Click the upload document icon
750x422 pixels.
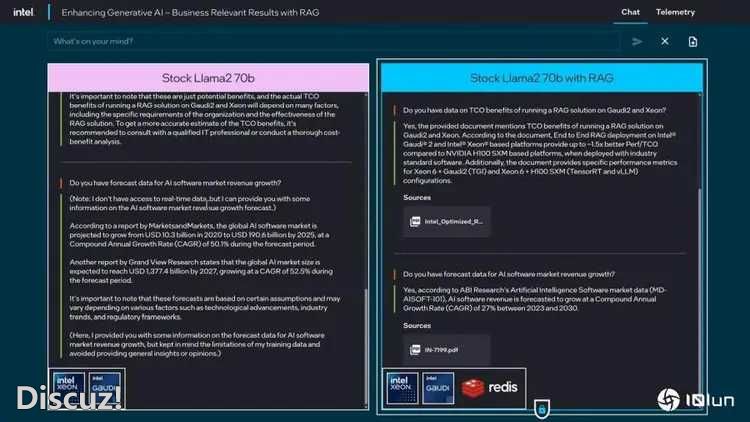pyautogui.click(x=693, y=42)
